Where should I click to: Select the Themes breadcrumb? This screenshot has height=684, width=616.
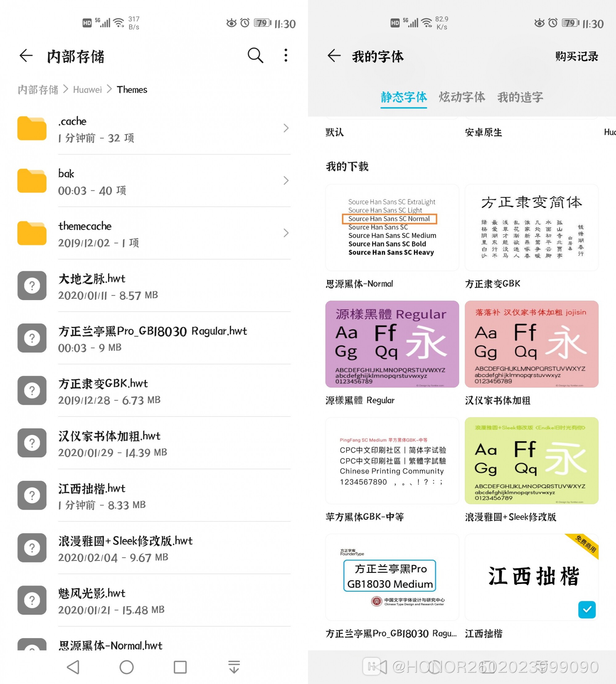(x=132, y=90)
